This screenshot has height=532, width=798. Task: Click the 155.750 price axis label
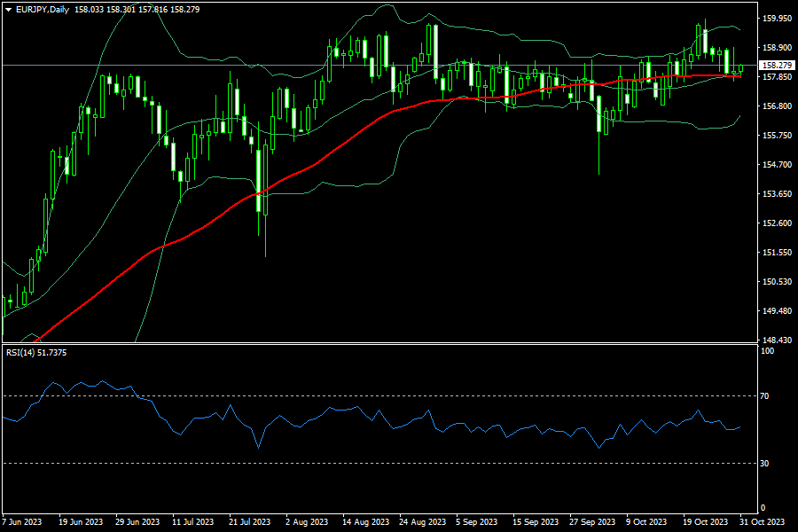click(777, 136)
